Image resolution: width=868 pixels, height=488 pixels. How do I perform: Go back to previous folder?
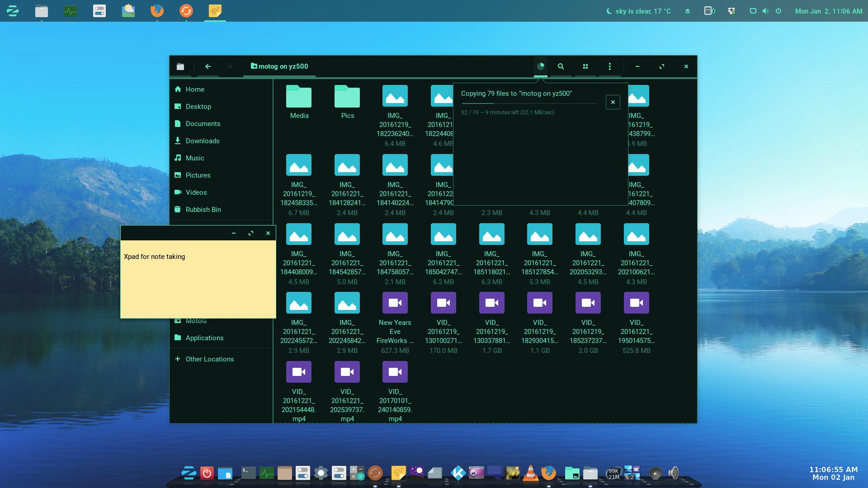pyautogui.click(x=208, y=66)
